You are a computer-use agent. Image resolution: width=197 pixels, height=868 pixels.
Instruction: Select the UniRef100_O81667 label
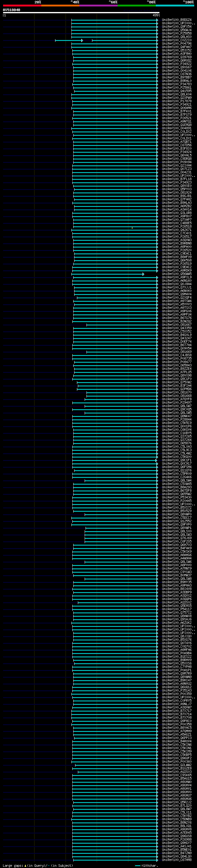click(x=177, y=325)
